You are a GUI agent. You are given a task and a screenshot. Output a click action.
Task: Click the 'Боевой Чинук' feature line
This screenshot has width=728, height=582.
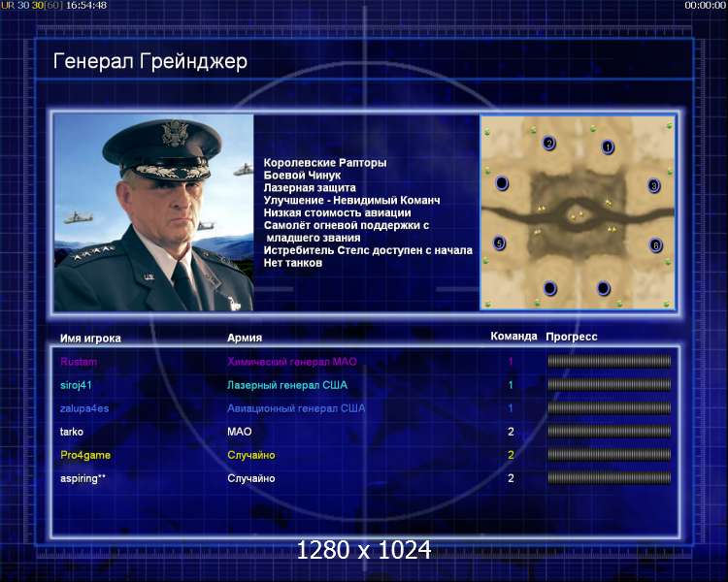point(302,176)
